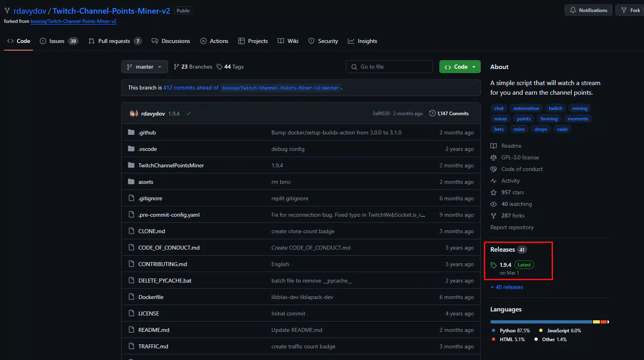
Task: Open the Security tab
Action: coord(323,41)
